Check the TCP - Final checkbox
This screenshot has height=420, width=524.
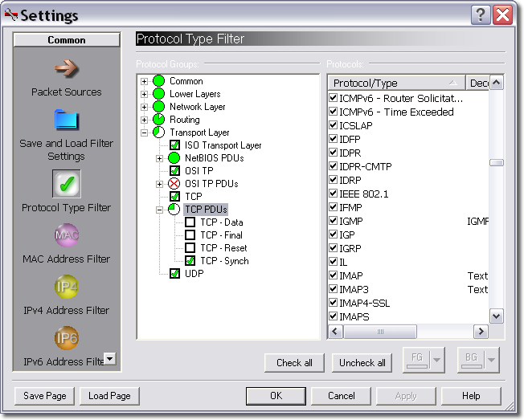[190, 235]
